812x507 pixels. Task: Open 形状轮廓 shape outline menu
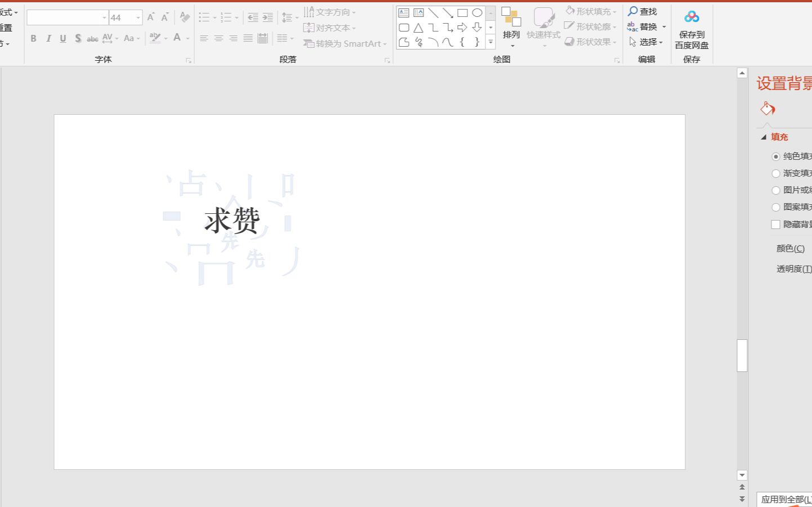pyautogui.click(x=591, y=26)
